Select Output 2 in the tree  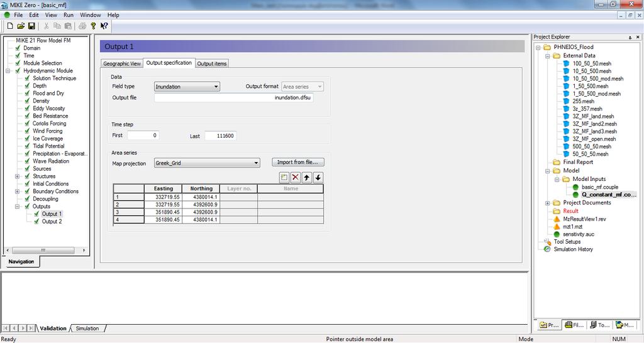click(52, 221)
